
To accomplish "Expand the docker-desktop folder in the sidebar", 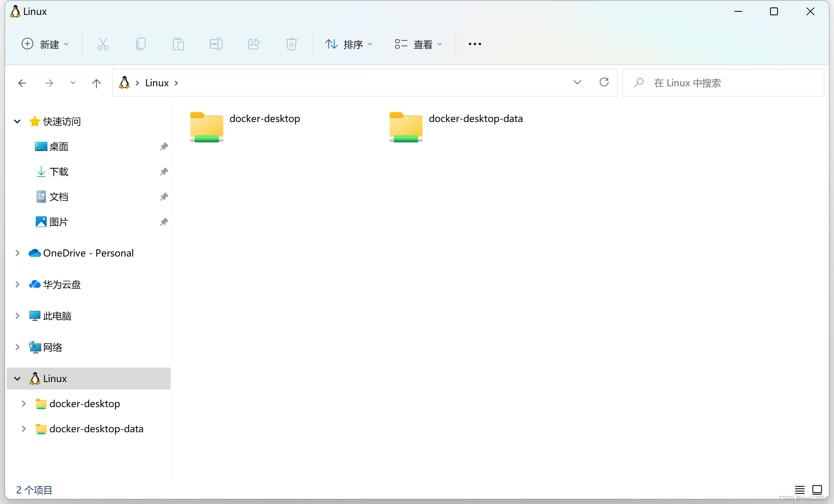I will point(24,404).
